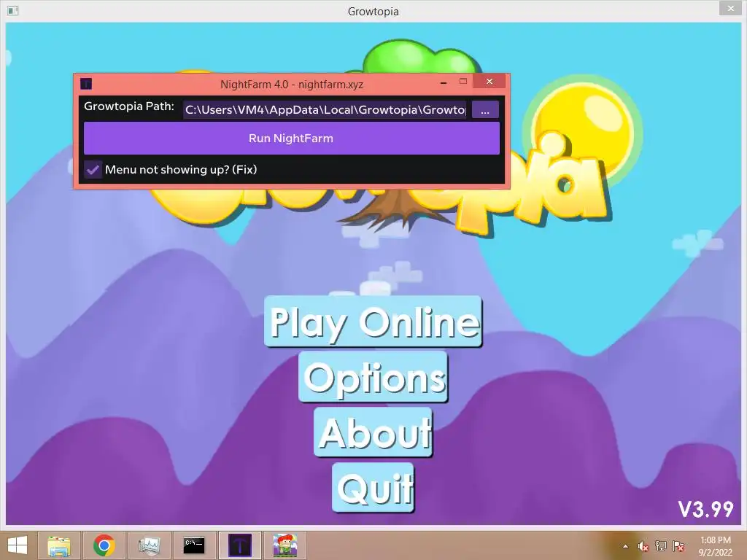Switch to the Growtopia taskbar icon
Screen dimensions: 747x560
285,545
